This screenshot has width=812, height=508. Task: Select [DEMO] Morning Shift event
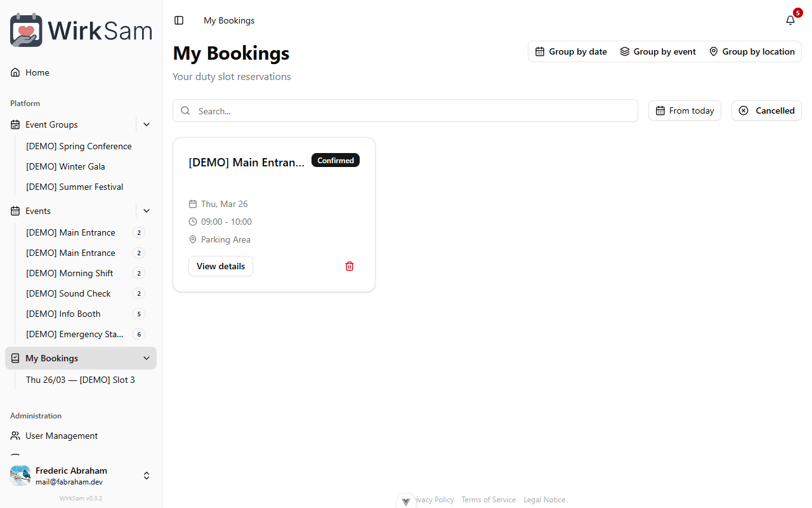70,273
